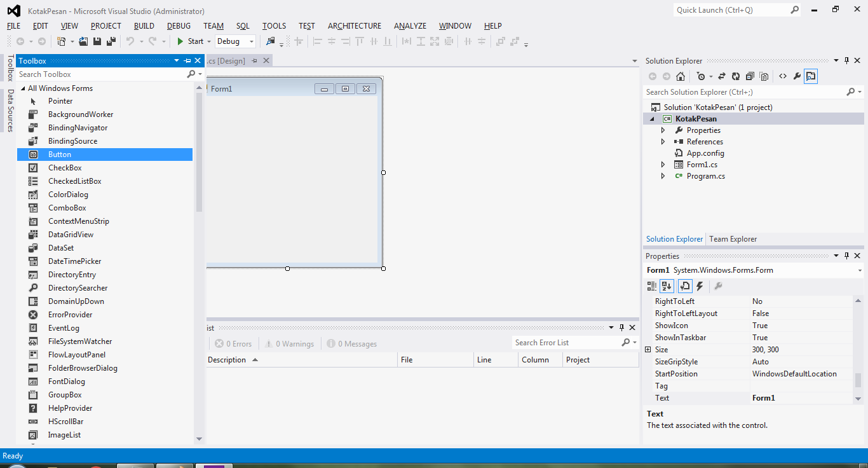Click the Solution Explorer Home icon
Image resolution: width=868 pixels, height=468 pixels.
coord(681,76)
